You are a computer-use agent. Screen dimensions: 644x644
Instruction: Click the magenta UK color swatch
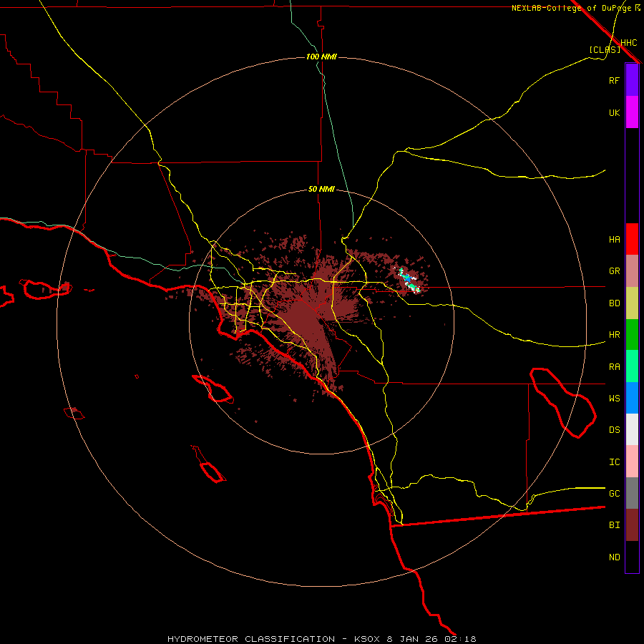pyautogui.click(x=632, y=112)
